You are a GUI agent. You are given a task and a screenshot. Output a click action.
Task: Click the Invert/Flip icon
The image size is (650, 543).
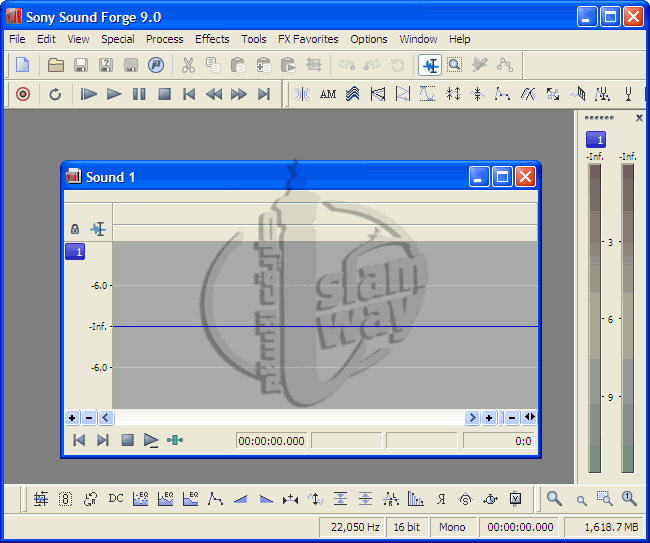point(315,499)
